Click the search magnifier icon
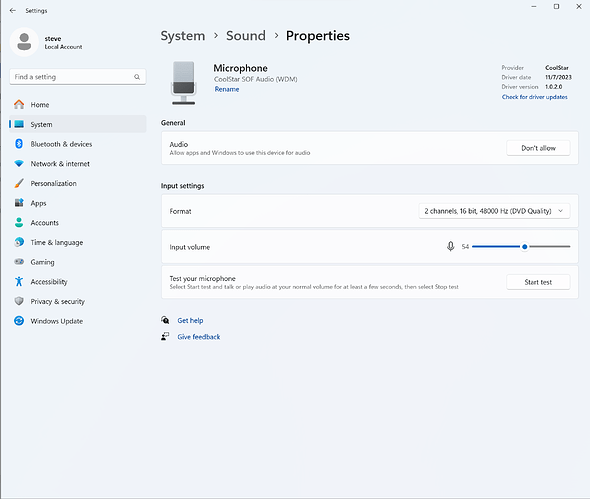 click(x=137, y=77)
